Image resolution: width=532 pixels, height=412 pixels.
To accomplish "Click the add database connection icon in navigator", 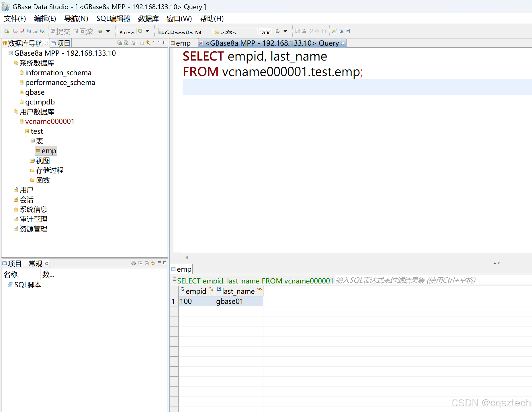I will pyautogui.click(x=126, y=43).
